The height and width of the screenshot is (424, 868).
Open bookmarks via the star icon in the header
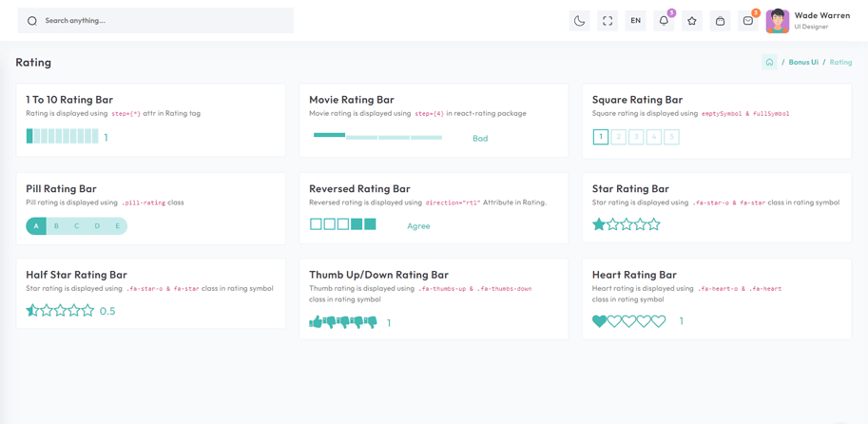tap(692, 21)
